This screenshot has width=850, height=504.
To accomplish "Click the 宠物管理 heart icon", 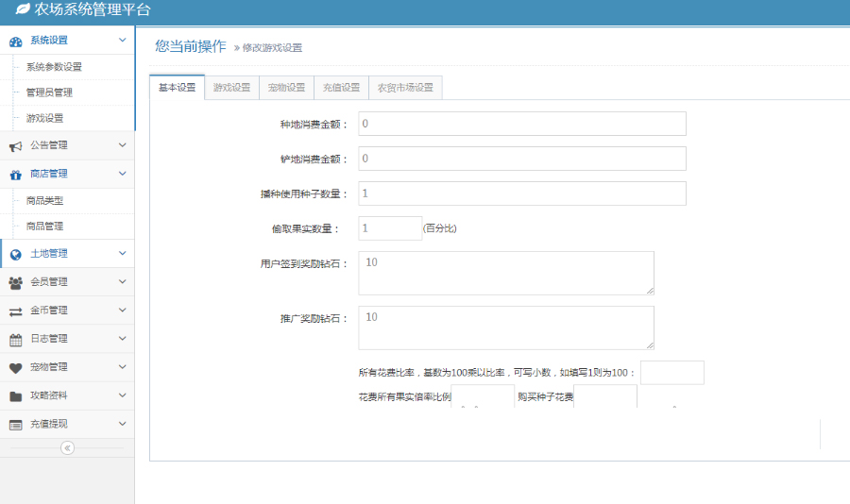I will click(x=15, y=367).
